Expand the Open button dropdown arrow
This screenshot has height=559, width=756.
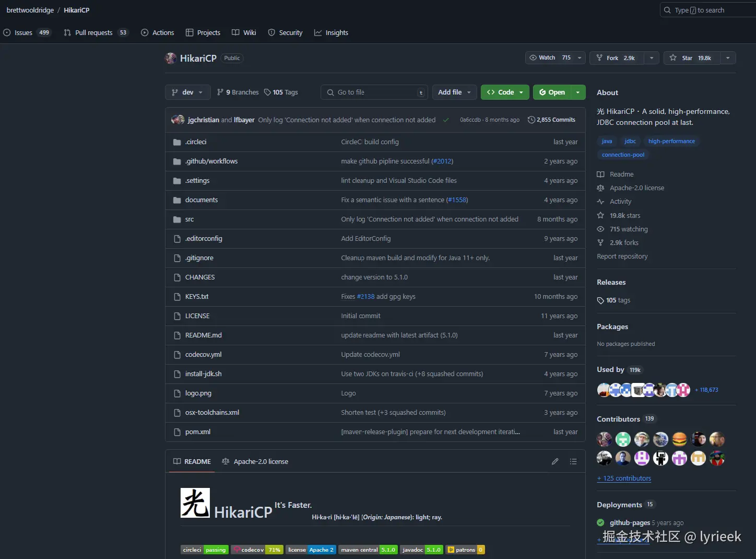(578, 92)
